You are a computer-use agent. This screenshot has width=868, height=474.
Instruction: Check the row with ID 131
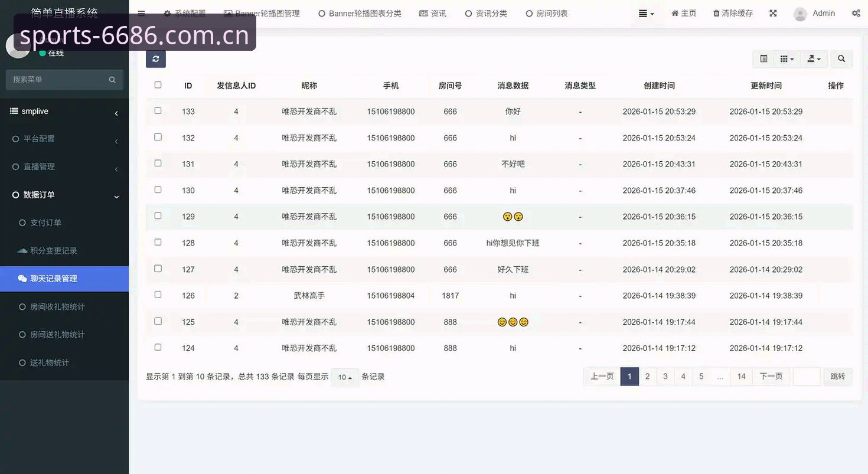158,163
